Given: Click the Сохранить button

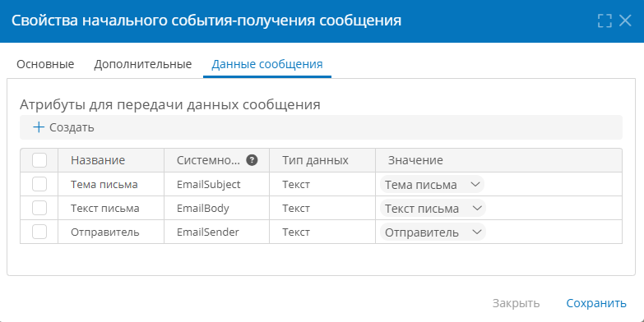Looking at the screenshot, I should click(x=596, y=303).
